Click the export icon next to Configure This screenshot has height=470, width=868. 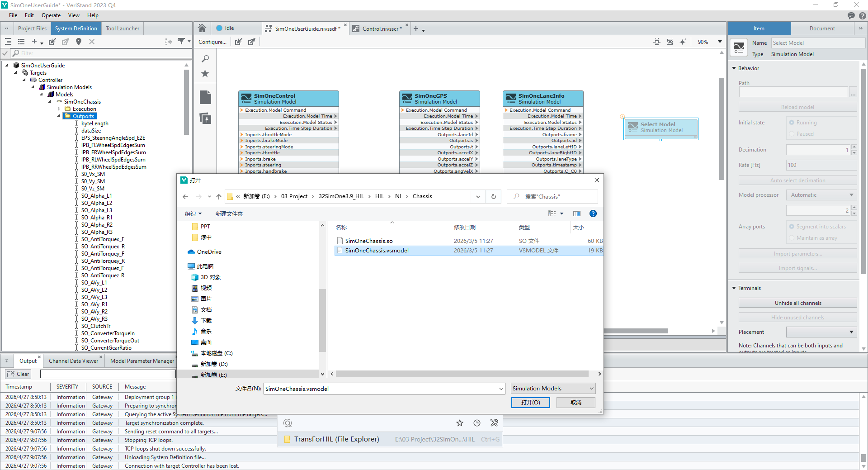coord(251,42)
